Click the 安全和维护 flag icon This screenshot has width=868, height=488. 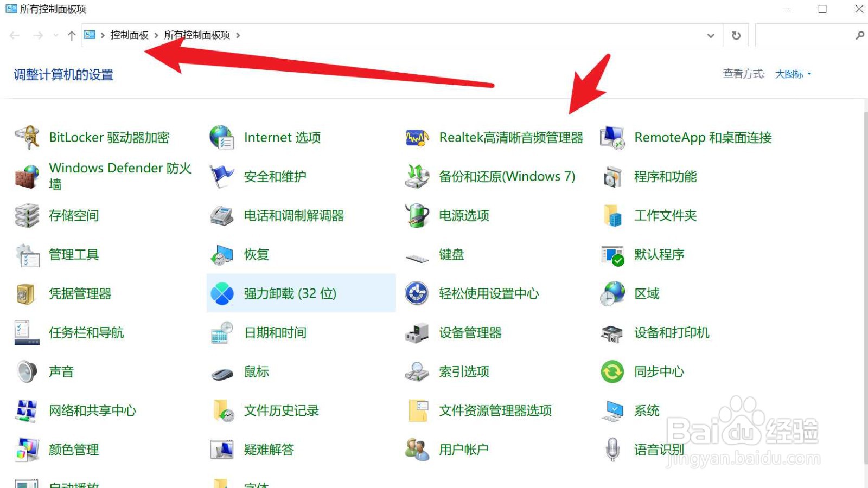pos(222,176)
